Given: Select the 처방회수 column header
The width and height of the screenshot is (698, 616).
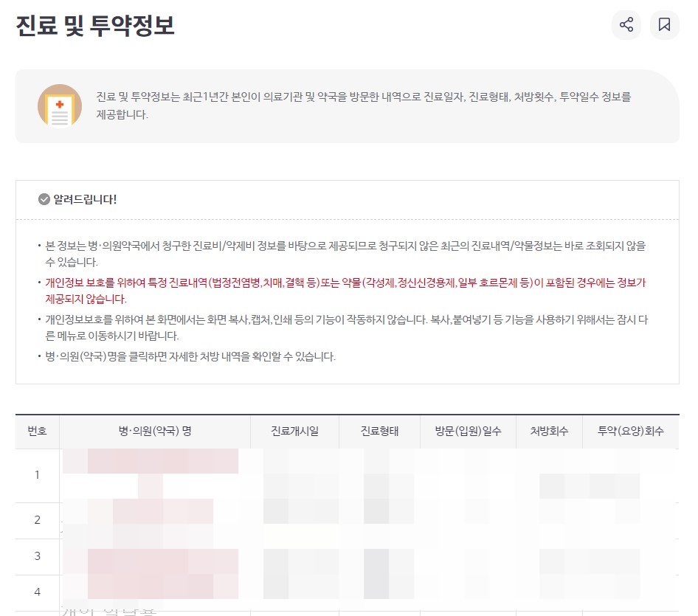Looking at the screenshot, I should (x=549, y=431).
